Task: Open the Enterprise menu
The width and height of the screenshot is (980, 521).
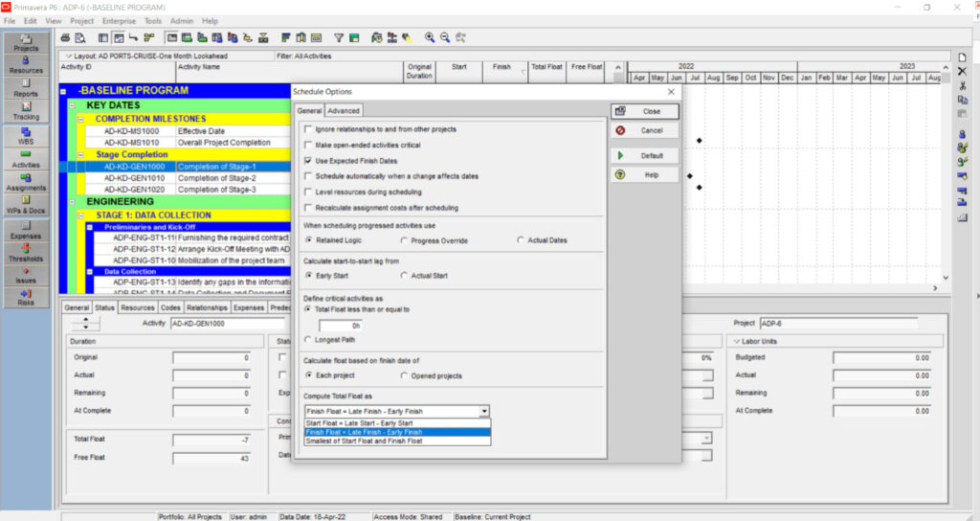Action: (x=119, y=21)
